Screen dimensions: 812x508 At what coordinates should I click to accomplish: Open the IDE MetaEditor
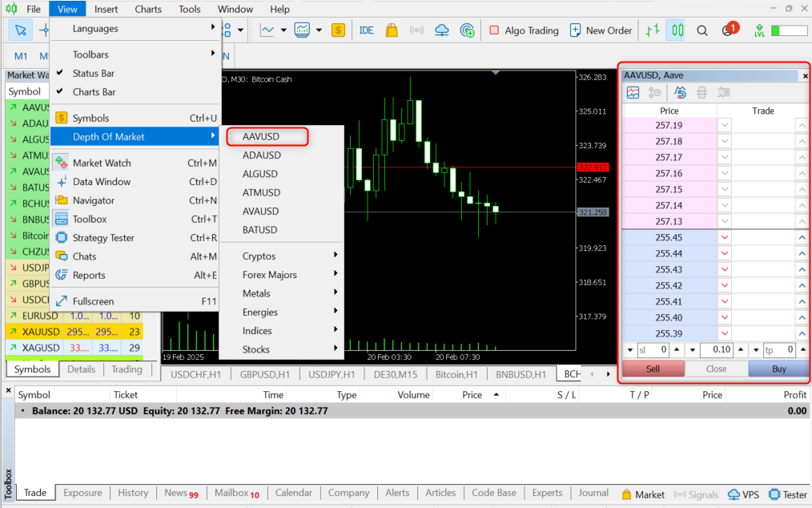[366, 30]
